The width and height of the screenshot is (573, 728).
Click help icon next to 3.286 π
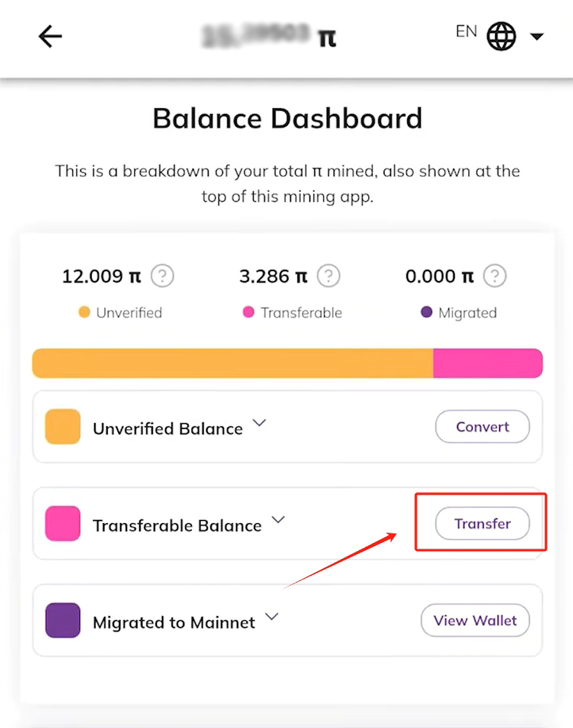329,276
